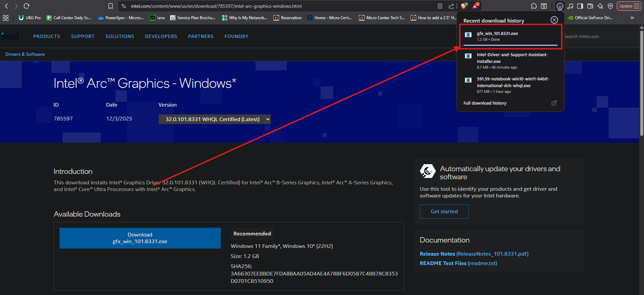644x295 pixels.
Task: Open the Micro Center Tech S... bookmark
Action: point(382,18)
